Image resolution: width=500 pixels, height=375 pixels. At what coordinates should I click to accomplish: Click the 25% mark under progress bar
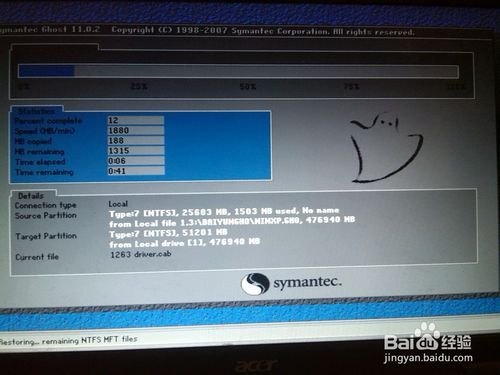tap(139, 87)
